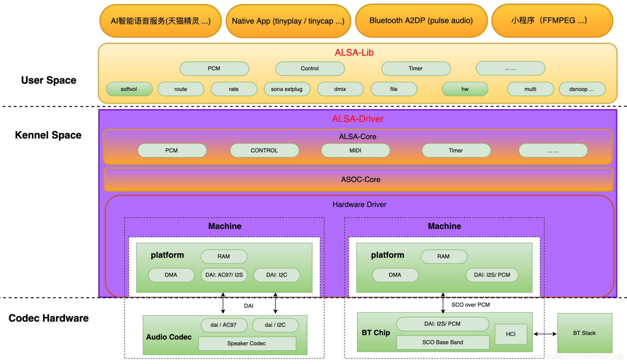Expand the left Machine dashed container
627x364 pixels.
pyautogui.click(x=224, y=226)
